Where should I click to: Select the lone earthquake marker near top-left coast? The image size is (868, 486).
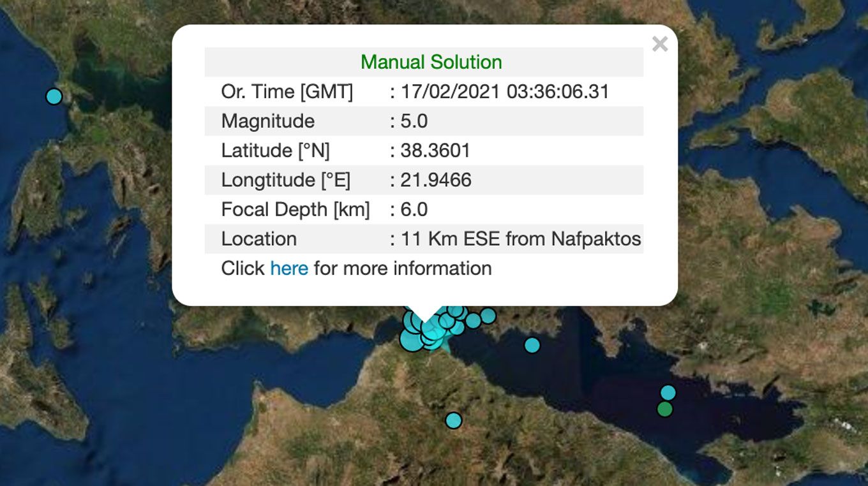pos(54,96)
